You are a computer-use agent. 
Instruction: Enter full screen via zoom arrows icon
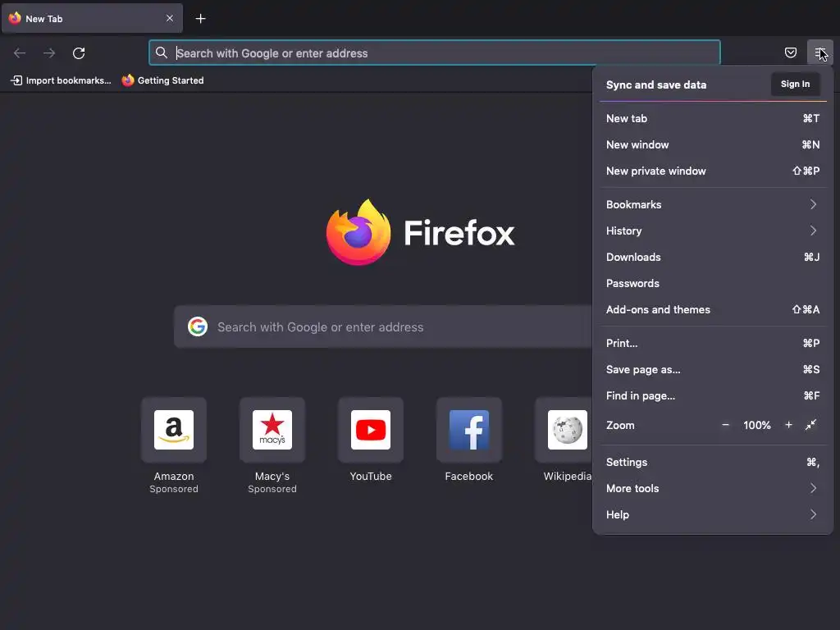pos(811,425)
